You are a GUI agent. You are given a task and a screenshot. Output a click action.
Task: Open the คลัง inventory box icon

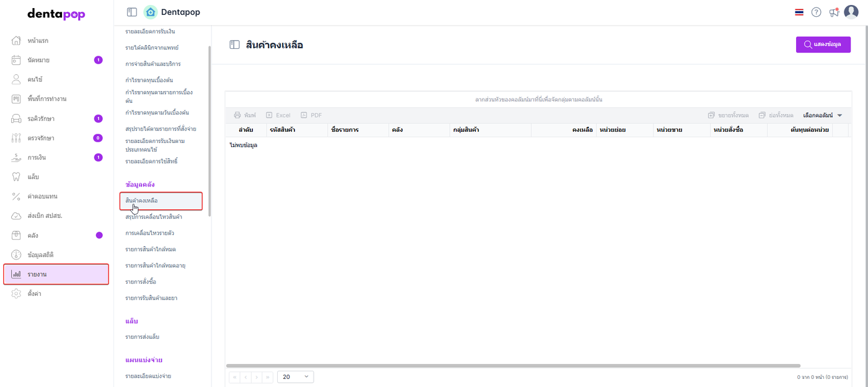(x=17, y=235)
